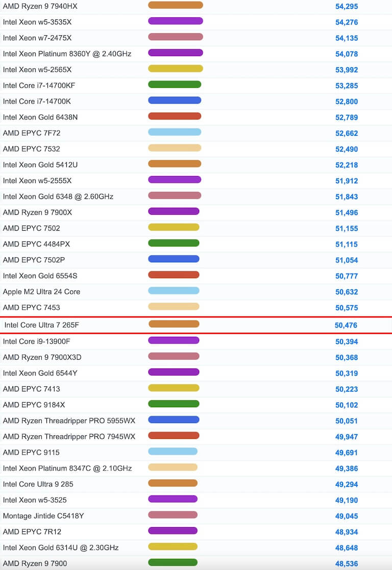The image size is (392, 570).
Task: Select AMD Ryzen 9 7900X3D name
Action: [42, 357]
